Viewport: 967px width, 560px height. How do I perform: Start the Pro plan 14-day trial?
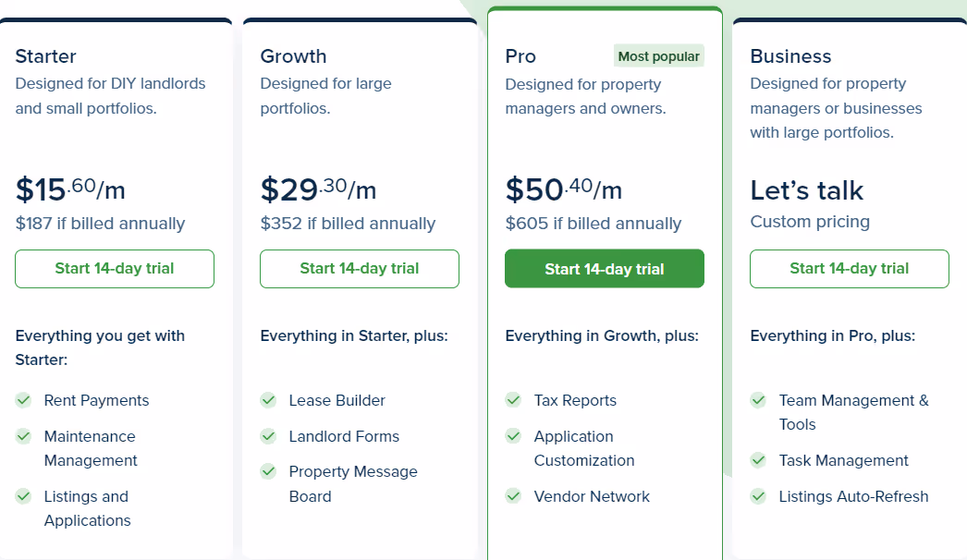tap(605, 269)
